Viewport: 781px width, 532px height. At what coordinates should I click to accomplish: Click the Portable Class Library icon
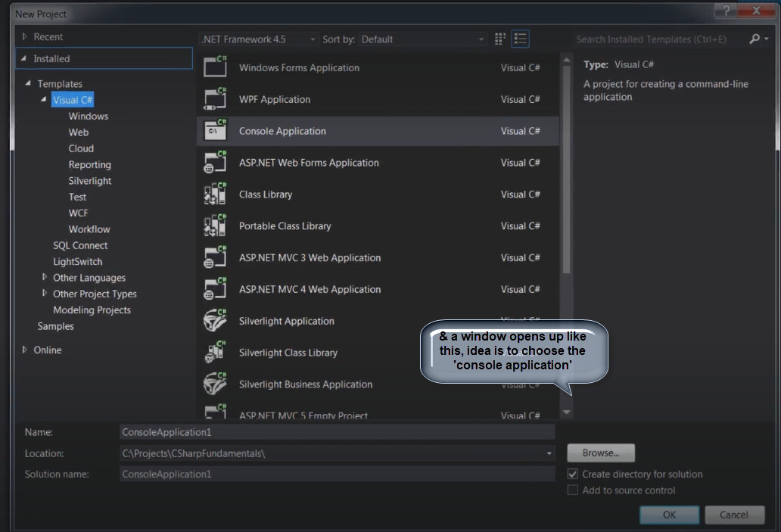pyautogui.click(x=215, y=226)
